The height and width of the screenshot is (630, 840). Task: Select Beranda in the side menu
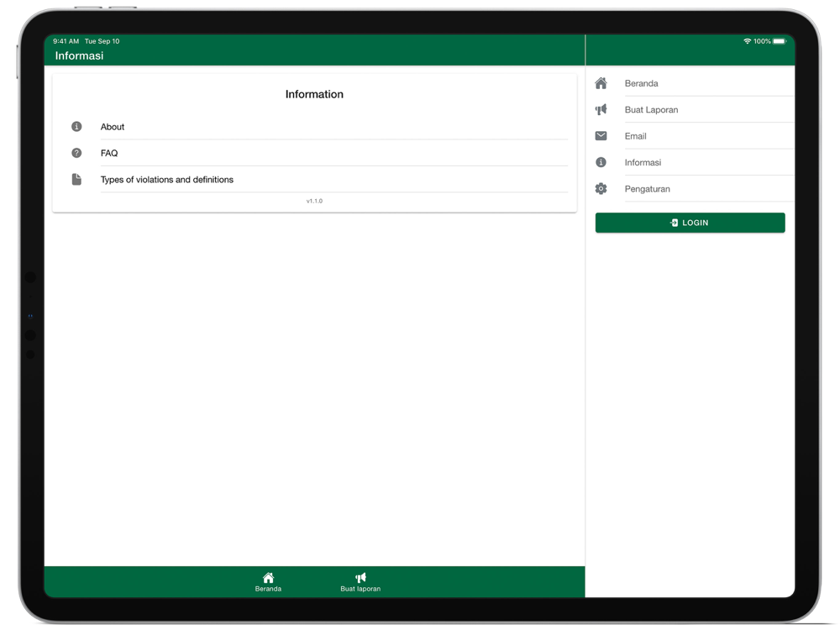690,83
